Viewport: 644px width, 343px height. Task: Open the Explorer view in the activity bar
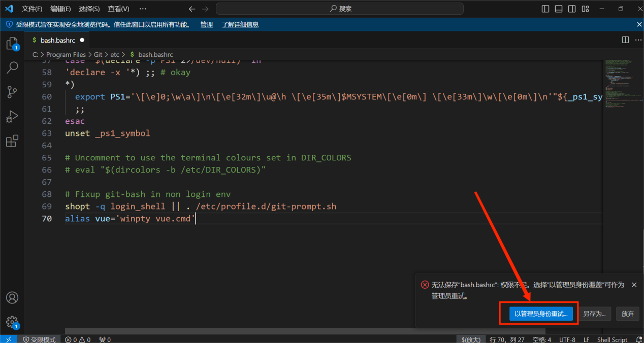coord(12,44)
